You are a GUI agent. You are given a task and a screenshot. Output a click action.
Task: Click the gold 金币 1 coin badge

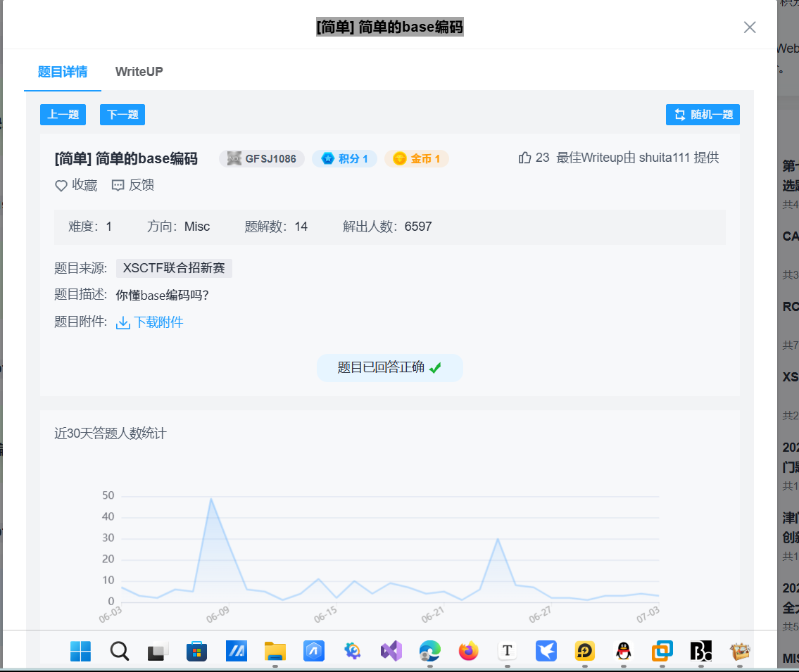416,158
